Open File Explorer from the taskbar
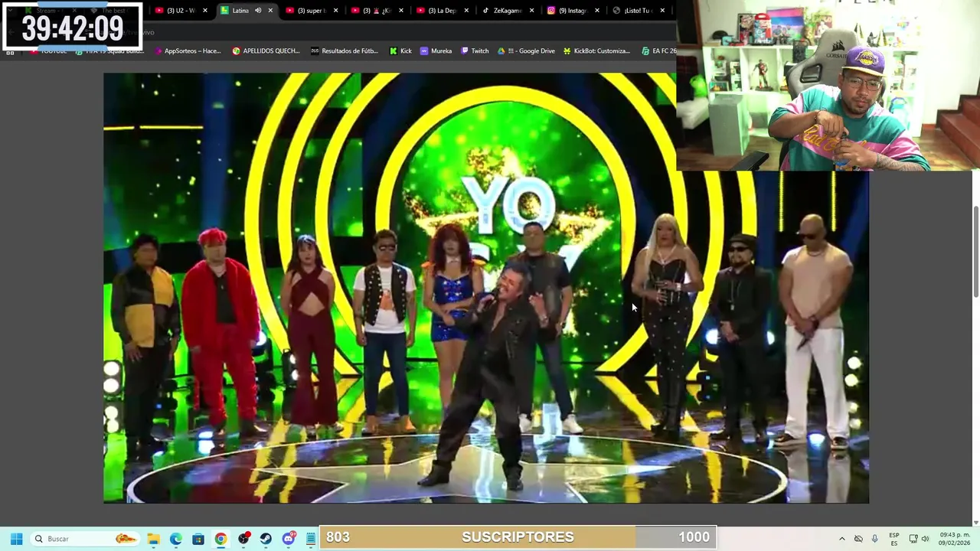Viewport: 980px width, 551px height. [x=153, y=539]
